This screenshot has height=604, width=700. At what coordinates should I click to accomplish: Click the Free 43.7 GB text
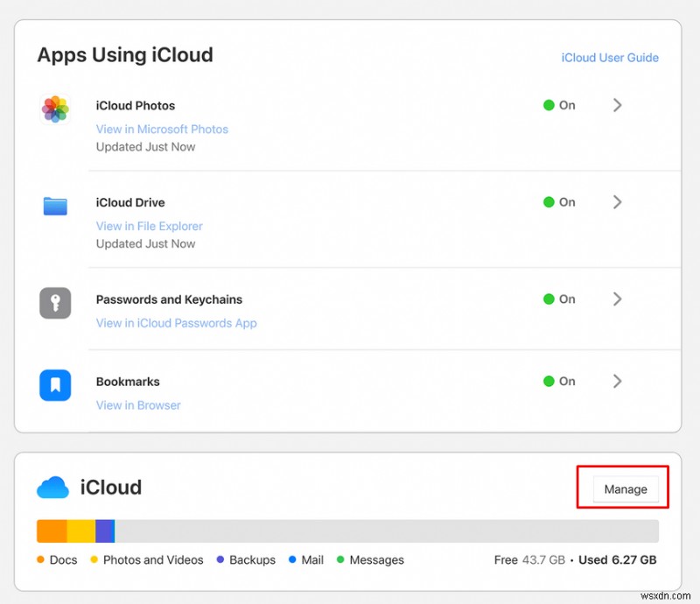pos(529,560)
